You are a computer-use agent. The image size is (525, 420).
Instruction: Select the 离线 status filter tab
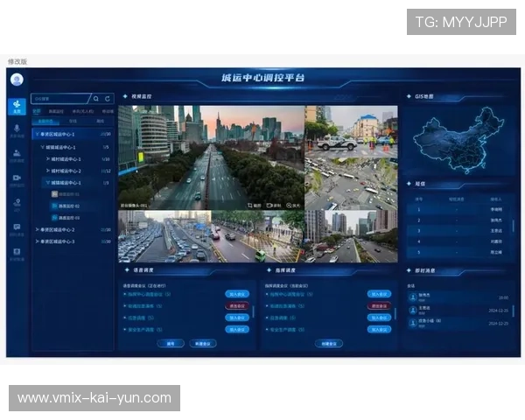[100, 122]
